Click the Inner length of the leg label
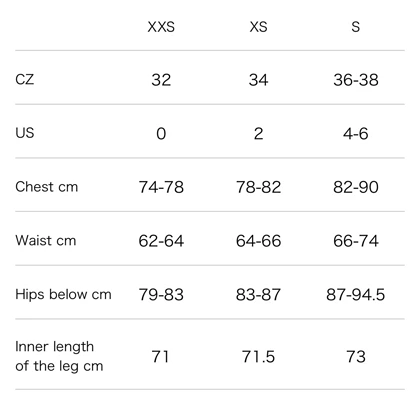The height and width of the screenshot is (420, 420). pos(59,356)
